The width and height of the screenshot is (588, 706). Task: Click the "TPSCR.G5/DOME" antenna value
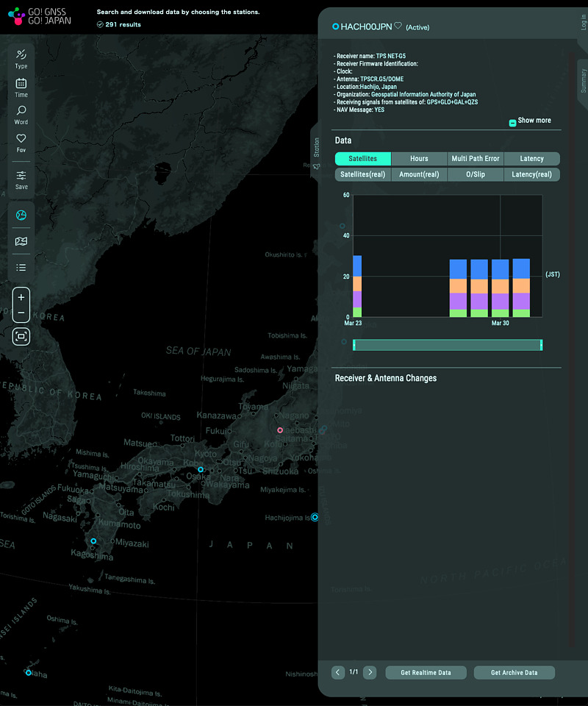tap(382, 79)
